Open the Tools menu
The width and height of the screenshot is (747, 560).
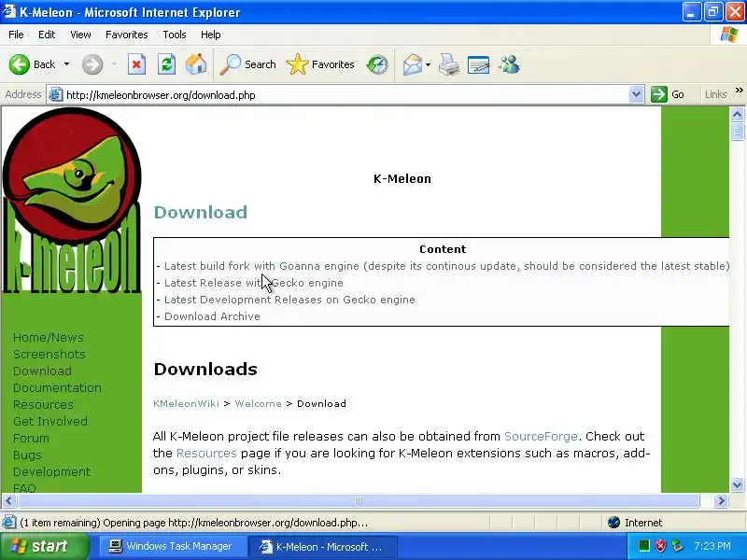175,35
